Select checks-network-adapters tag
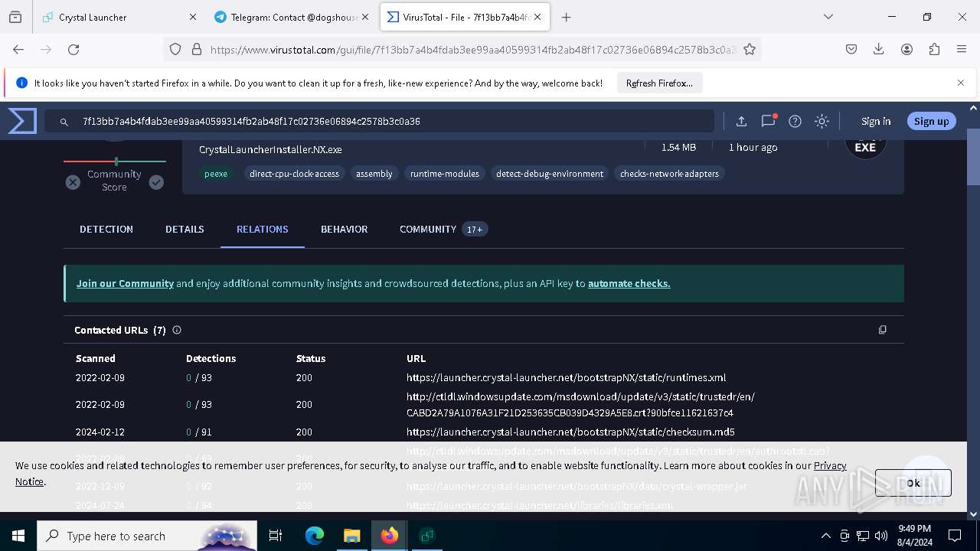The height and width of the screenshot is (551, 980). [669, 174]
